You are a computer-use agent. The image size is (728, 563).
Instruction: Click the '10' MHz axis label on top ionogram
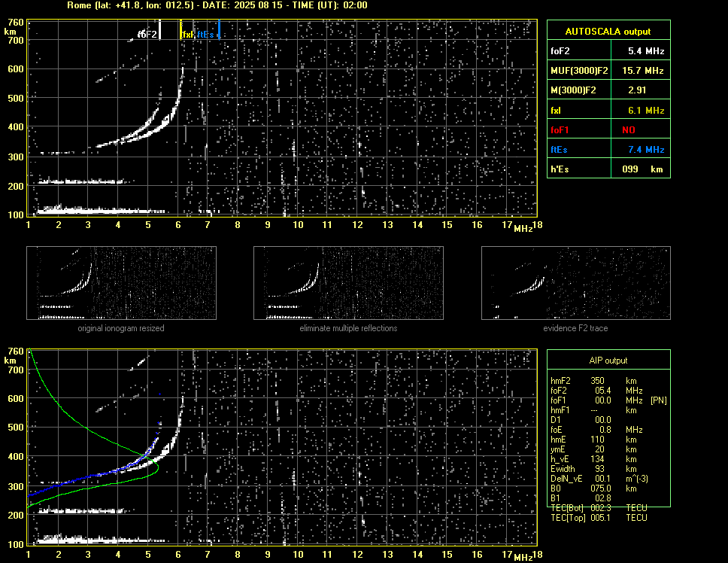point(298,225)
